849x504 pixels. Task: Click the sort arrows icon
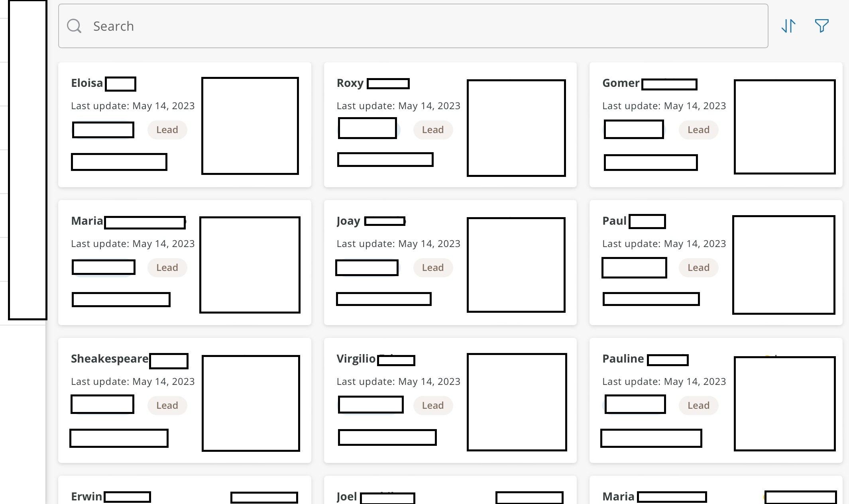(x=788, y=26)
